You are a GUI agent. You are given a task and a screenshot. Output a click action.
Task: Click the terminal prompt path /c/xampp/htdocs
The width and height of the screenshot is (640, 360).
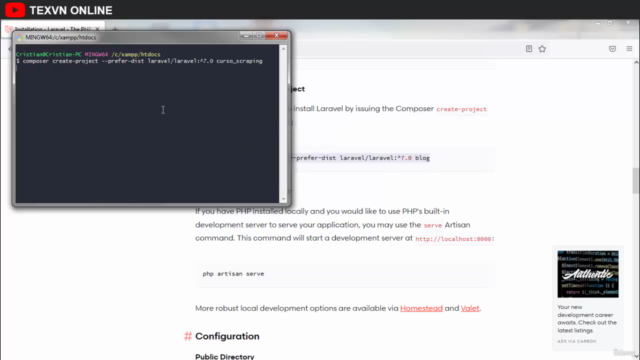[x=136, y=54]
